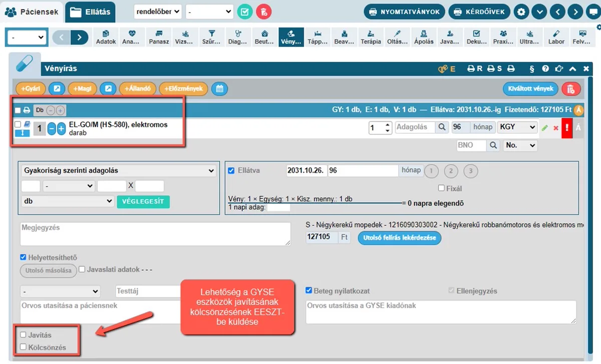Check the Javaslati adatok checkbox
Screen dimensions: 601x364
point(82,269)
